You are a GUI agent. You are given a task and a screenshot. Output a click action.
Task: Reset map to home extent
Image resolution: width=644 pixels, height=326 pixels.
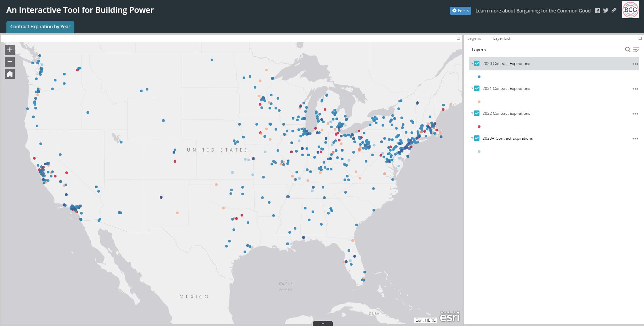pyautogui.click(x=10, y=74)
